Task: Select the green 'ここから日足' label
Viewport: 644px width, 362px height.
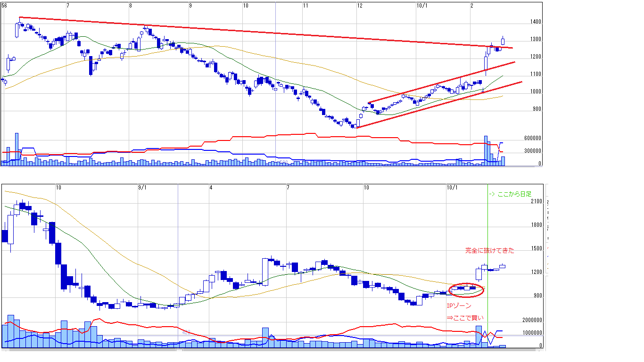Action: tap(511, 194)
